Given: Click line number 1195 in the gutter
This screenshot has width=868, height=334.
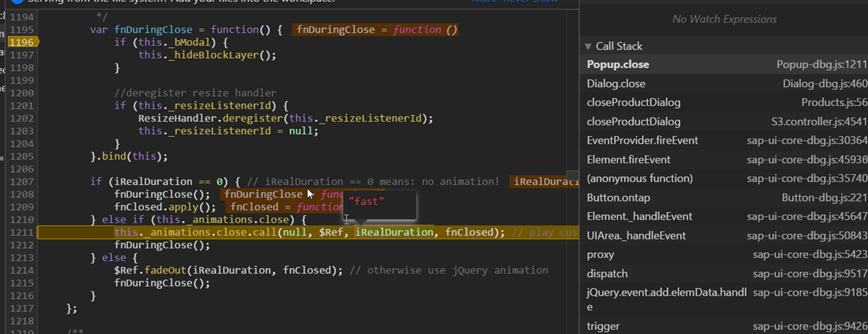Looking at the screenshot, I should pyautogui.click(x=22, y=29).
